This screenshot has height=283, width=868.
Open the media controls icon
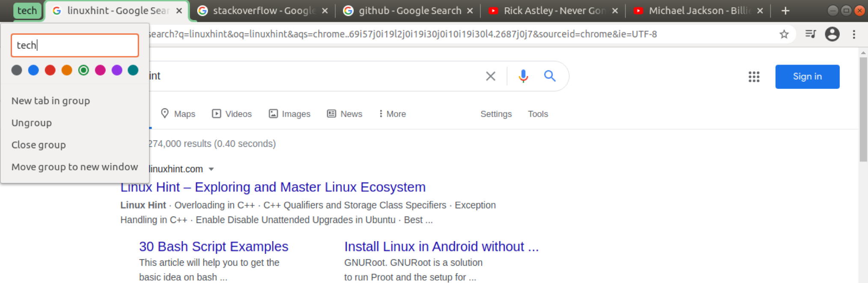point(810,34)
